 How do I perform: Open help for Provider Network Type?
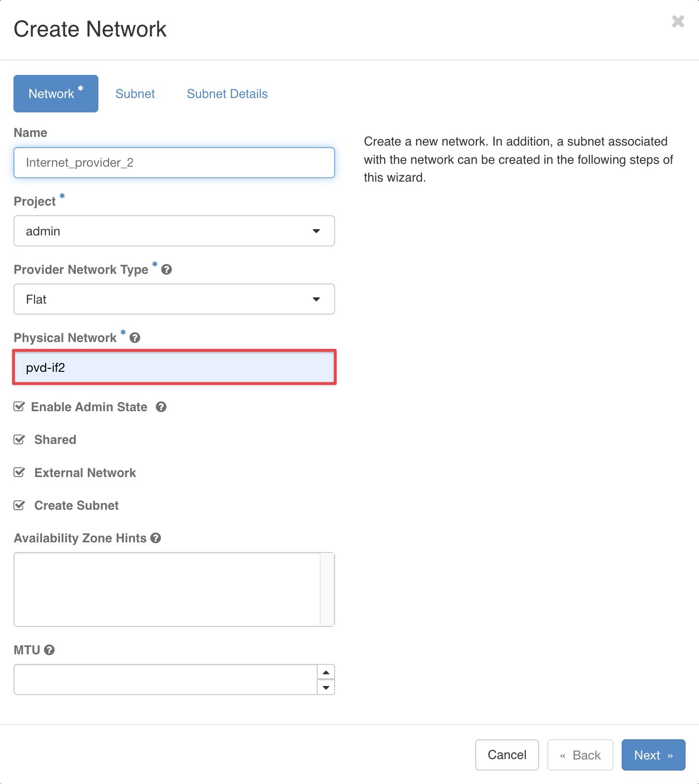167,269
